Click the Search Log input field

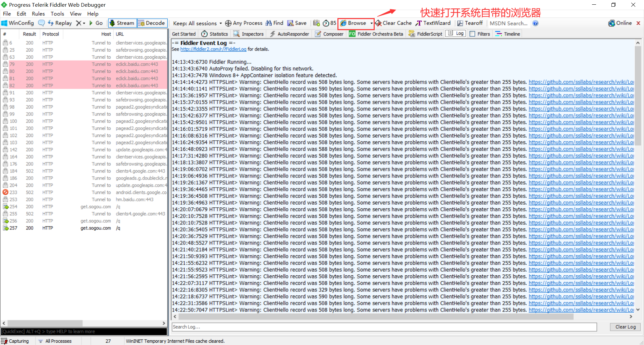pyautogui.click(x=384, y=327)
